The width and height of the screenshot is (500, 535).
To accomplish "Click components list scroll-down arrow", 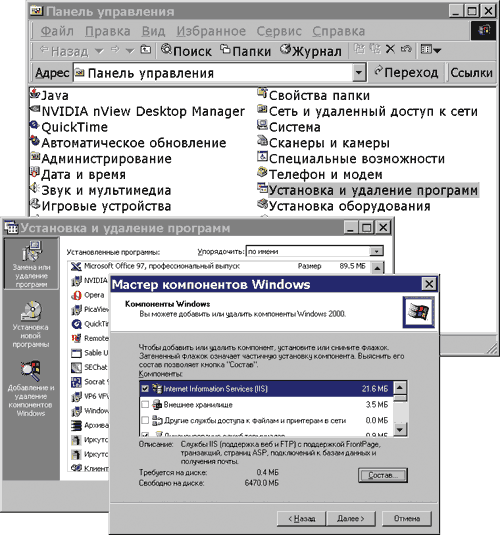I will 400,430.
